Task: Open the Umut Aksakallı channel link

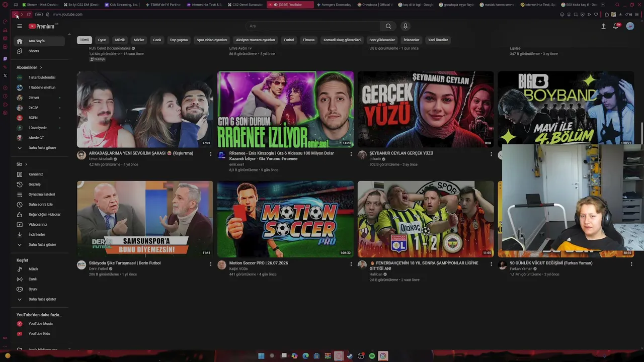Action: click(101, 159)
